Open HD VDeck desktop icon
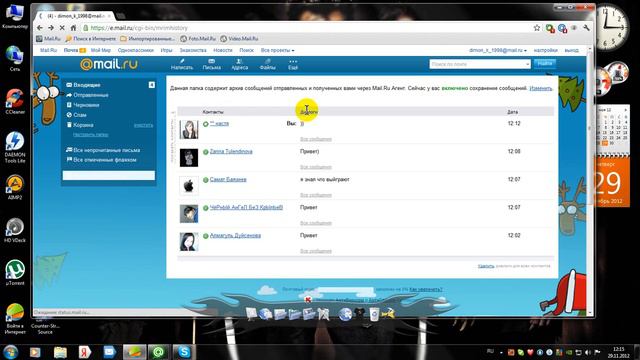Viewport: 640px width, 360px height. click(15, 230)
